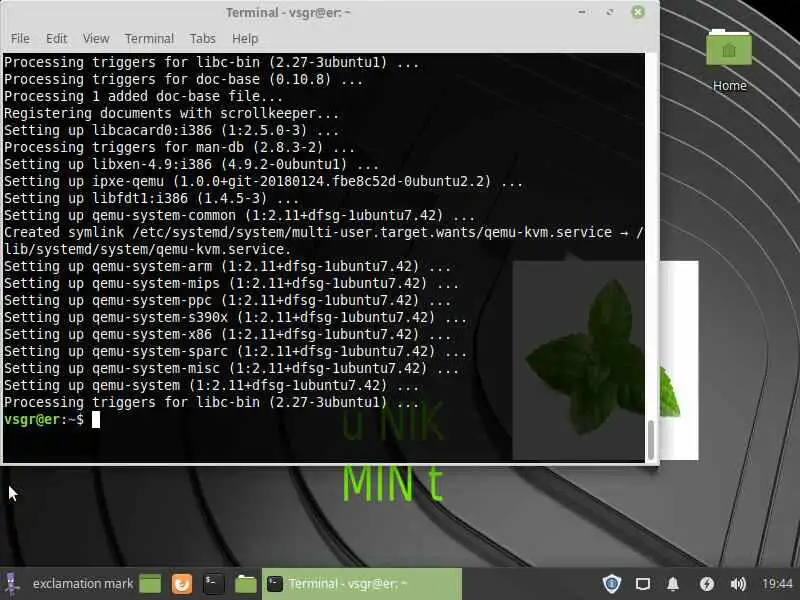Click the terminal window title bar text
Viewport: 800px width, 600px height.
click(288, 12)
